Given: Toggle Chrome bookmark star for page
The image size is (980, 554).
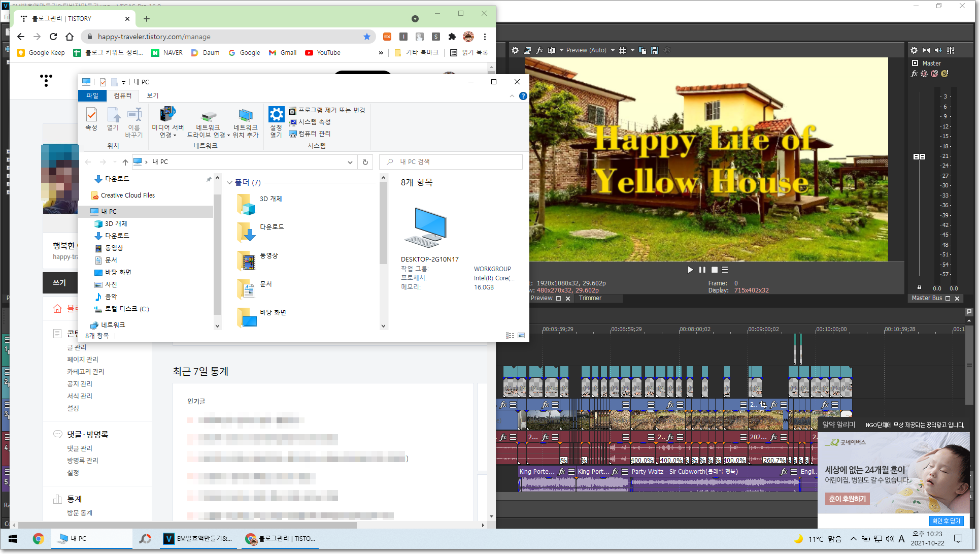Looking at the screenshot, I should 367,37.
